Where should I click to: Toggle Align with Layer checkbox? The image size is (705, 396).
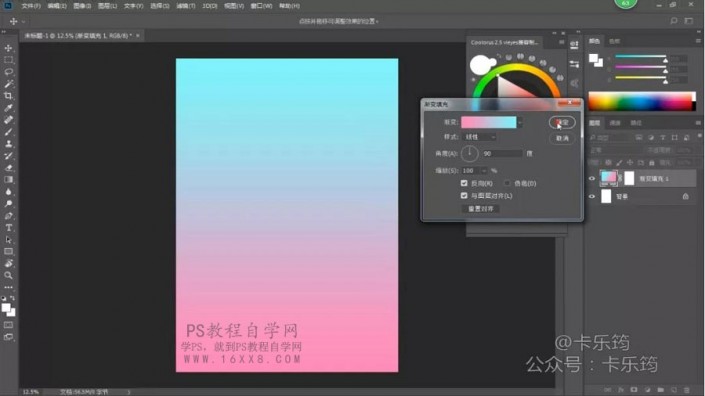(x=464, y=196)
